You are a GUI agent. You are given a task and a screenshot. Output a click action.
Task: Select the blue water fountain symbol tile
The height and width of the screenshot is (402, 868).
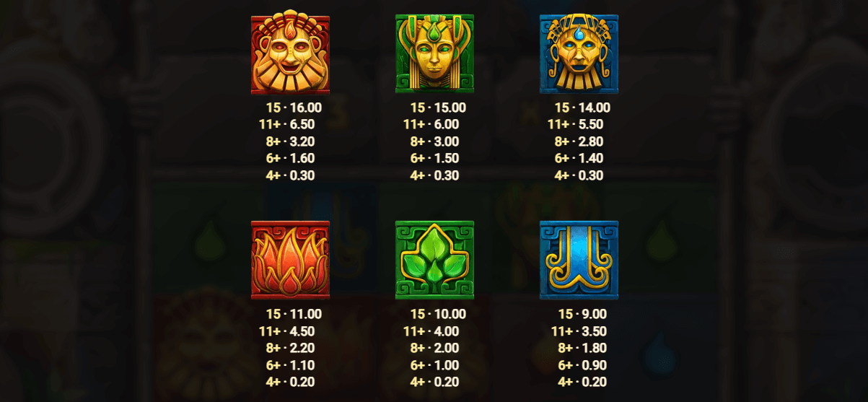pyautogui.click(x=579, y=260)
